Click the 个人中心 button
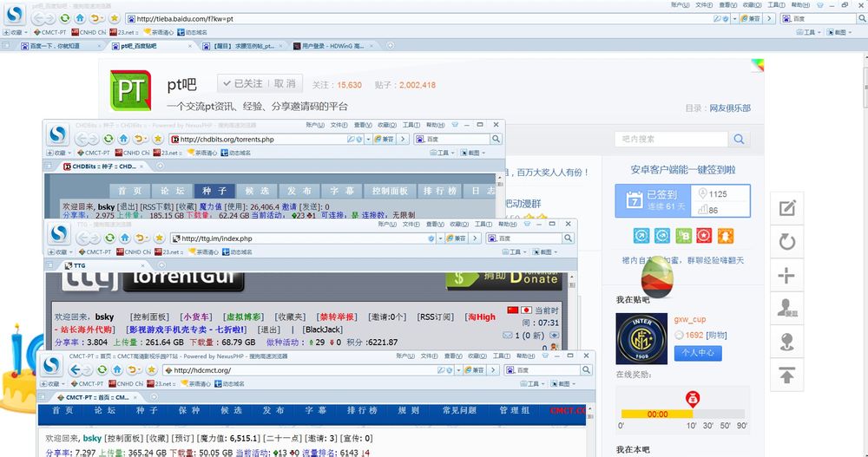The width and height of the screenshot is (868, 457). click(698, 352)
